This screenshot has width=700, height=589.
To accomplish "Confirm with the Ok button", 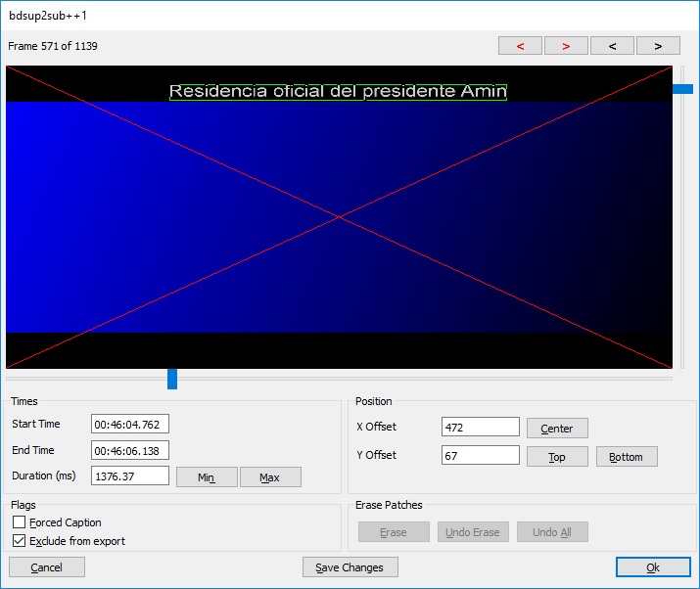I will click(653, 567).
